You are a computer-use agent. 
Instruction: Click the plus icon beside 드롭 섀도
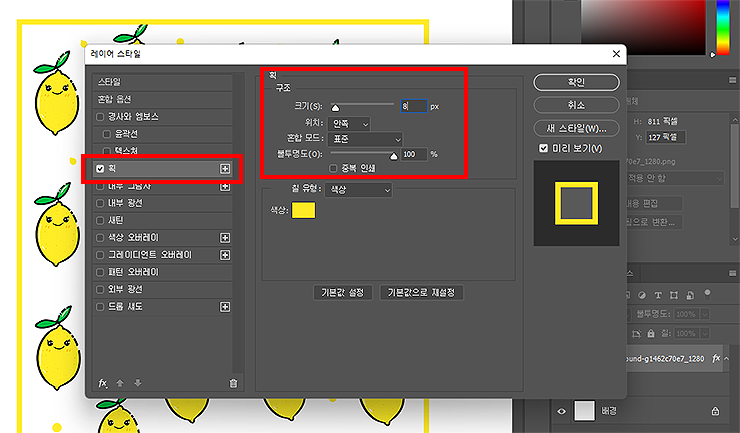(225, 307)
